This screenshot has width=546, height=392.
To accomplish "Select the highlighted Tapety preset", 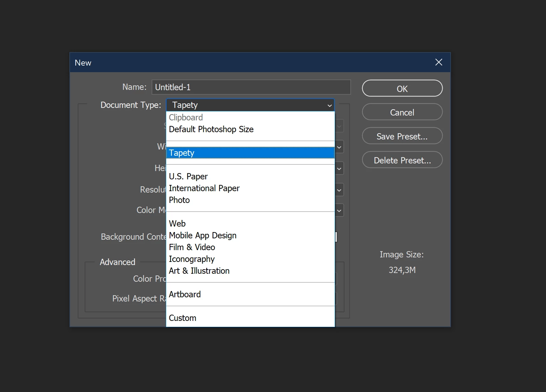I will coord(250,153).
